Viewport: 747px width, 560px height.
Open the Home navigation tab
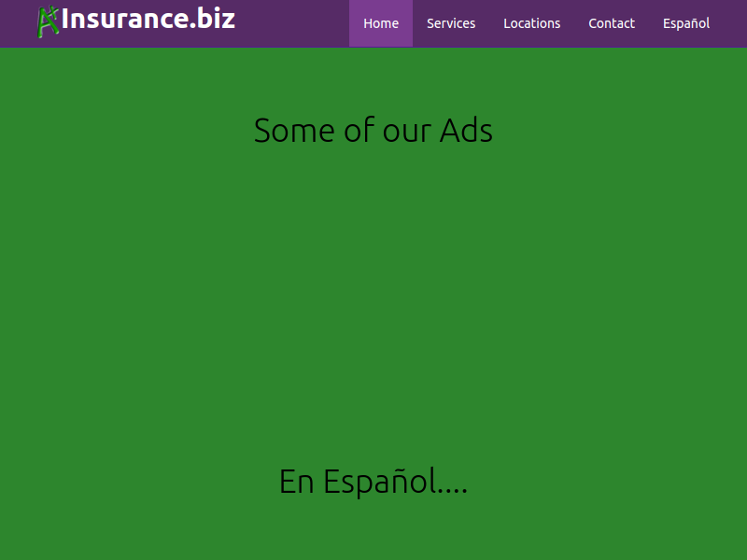pos(381,23)
